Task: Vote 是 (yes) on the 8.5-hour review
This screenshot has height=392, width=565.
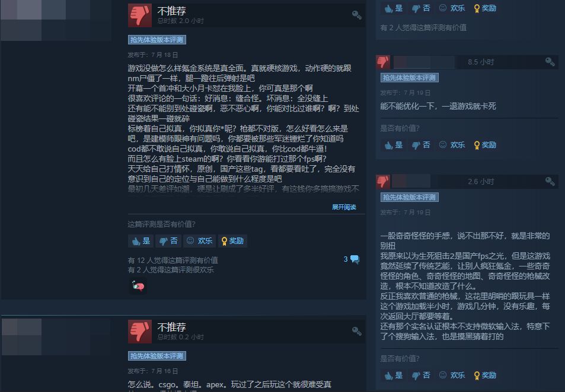Action: (x=394, y=145)
